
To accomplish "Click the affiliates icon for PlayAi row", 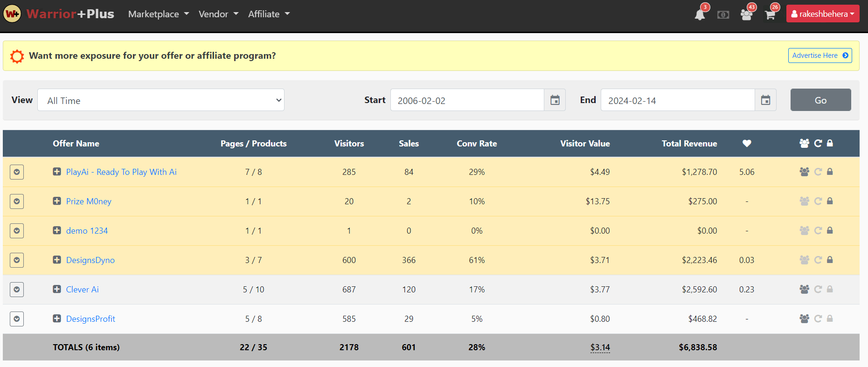I will pyautogui.click(x=804, y=172).
